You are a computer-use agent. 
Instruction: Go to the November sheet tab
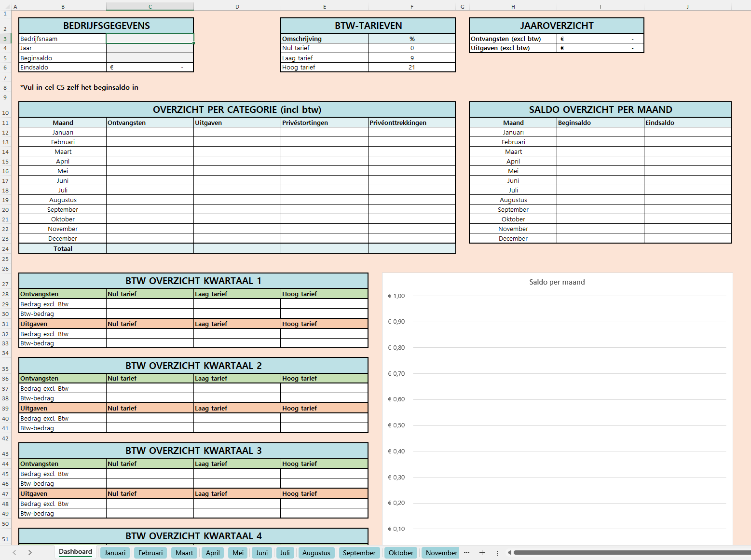(x=441, y=553)
